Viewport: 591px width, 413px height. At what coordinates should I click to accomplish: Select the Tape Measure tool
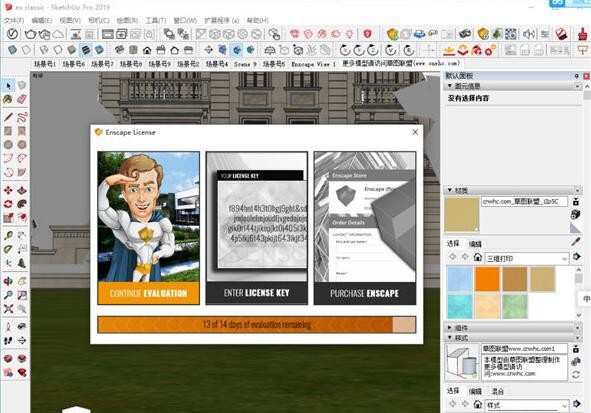pos(8,236)
